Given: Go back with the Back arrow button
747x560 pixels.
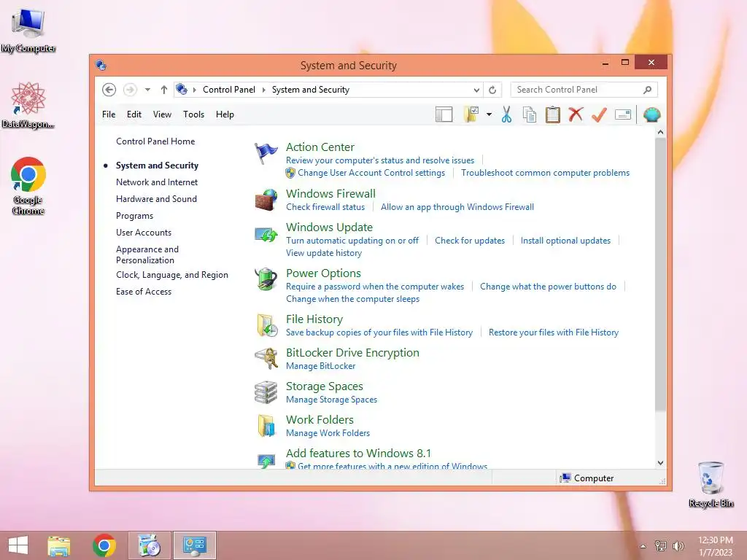Looking at the screenshot, I should (109, 90).
